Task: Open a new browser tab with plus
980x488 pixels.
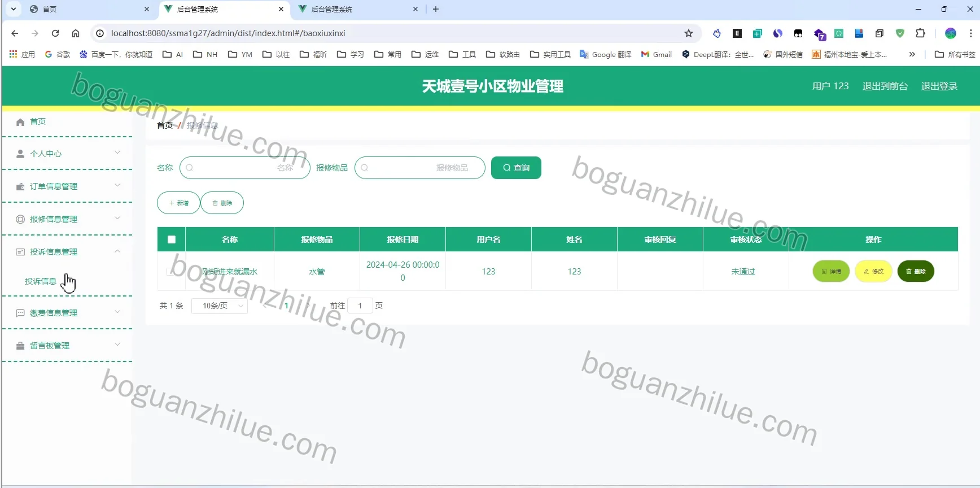Action: 436,9
